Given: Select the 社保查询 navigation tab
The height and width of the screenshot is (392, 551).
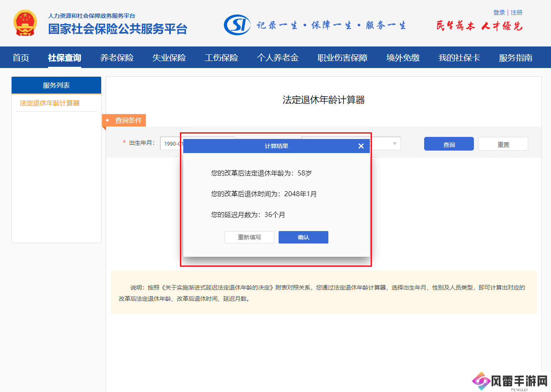Looking at the screenshot, I should coord(64,58).
